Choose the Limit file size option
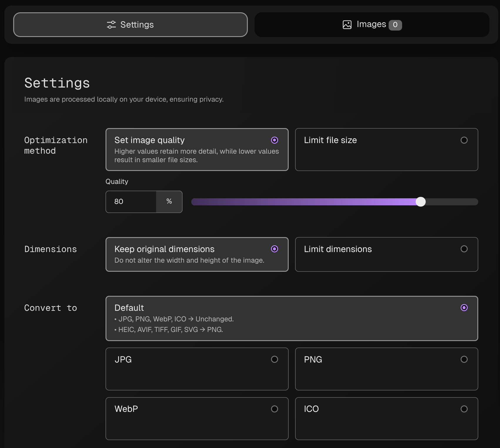 click(x=464, y=140)
